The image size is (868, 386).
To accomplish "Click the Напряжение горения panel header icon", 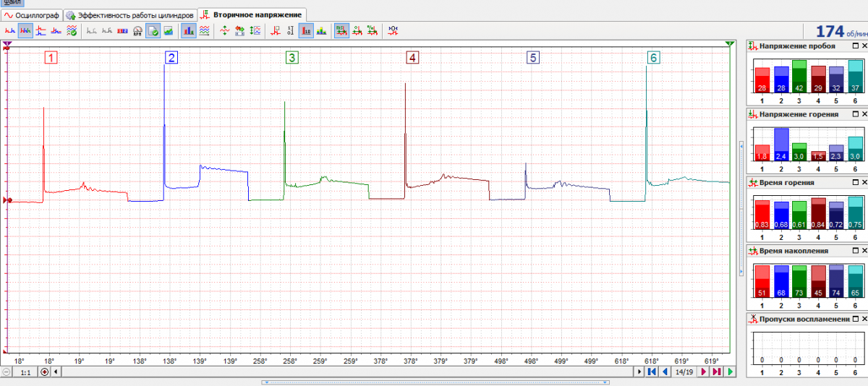I will tap(753, 114).
